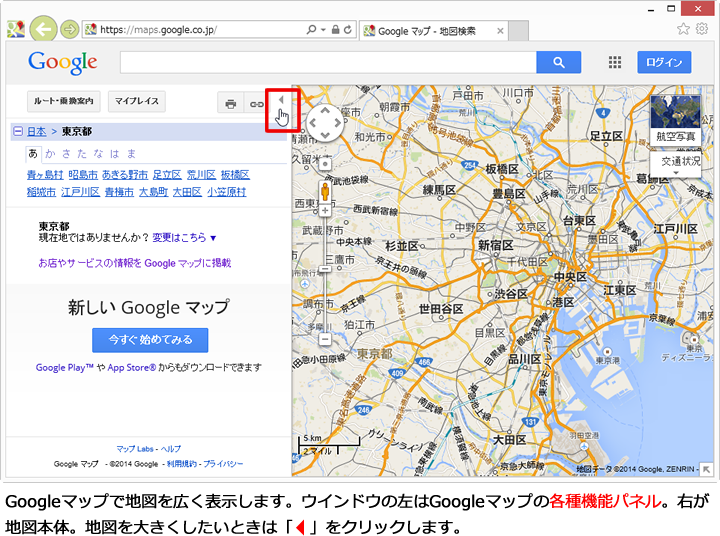Open the App Store® link
Image resolution: width=720 pixels, height=536 pixels.
[132, 367]
